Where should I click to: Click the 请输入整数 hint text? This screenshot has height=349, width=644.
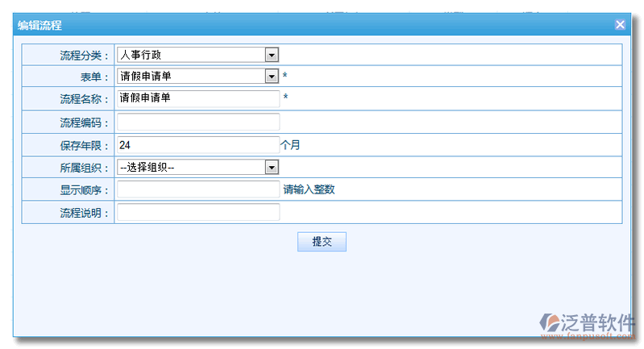click(x=309, y=189)
